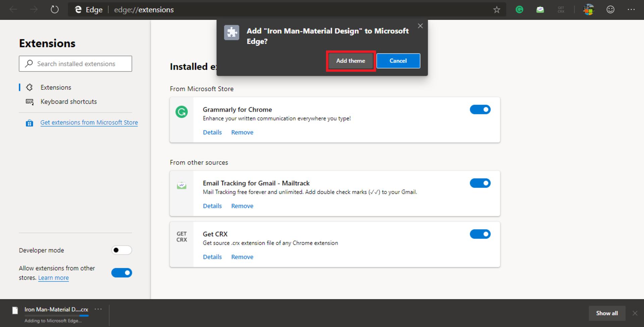Disable Grammarly for Chrome toggle
The width and height of the screenshot is (644, 327).
click(480, 110)
